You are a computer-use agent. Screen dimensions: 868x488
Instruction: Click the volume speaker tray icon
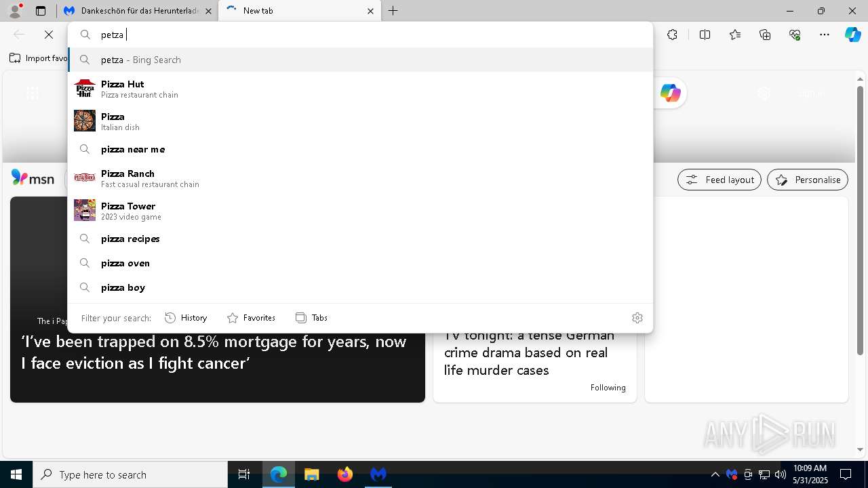point(780,474)
